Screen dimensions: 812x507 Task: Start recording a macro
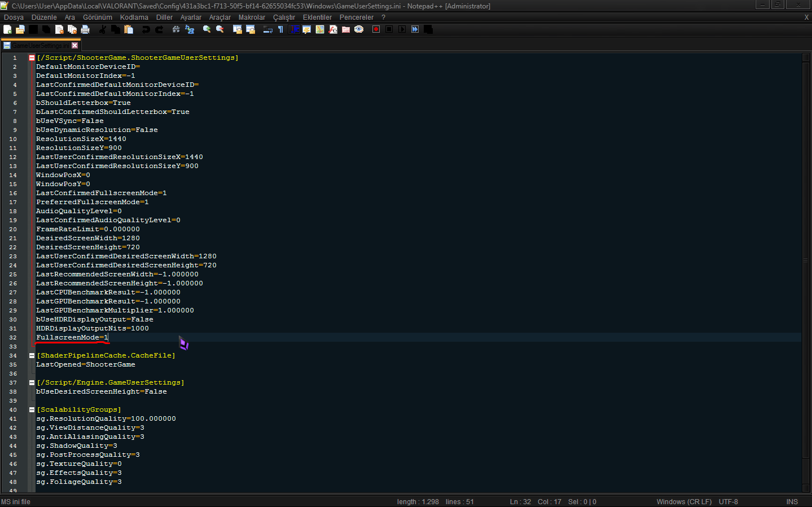point(376,29)
